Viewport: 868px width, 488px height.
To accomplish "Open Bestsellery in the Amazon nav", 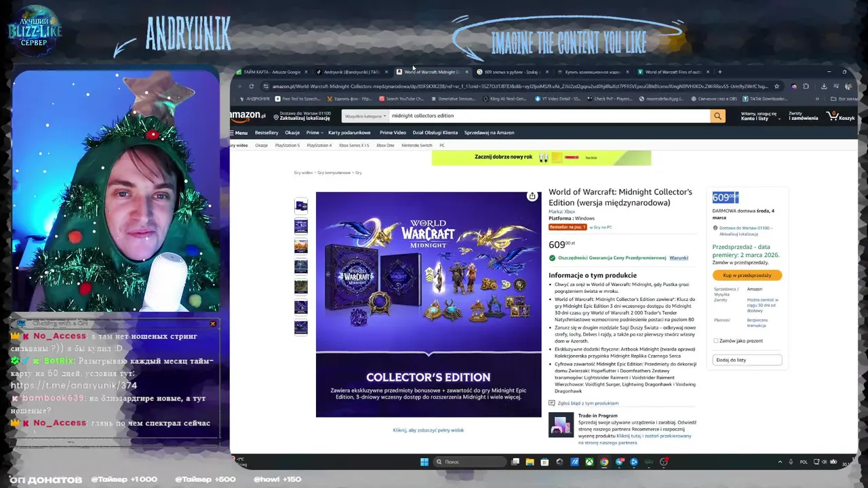I will pyautogui.click(x=267, y=133).
